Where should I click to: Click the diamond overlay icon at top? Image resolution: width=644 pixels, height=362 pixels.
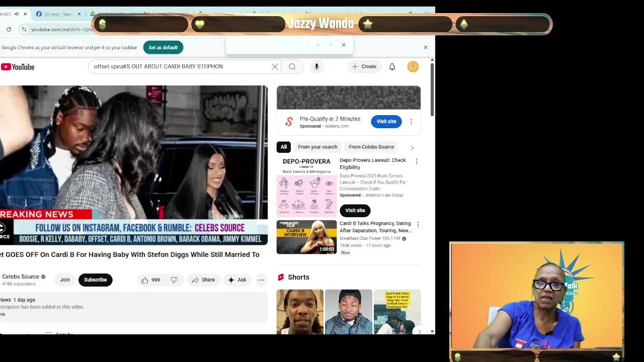(464, 24)
